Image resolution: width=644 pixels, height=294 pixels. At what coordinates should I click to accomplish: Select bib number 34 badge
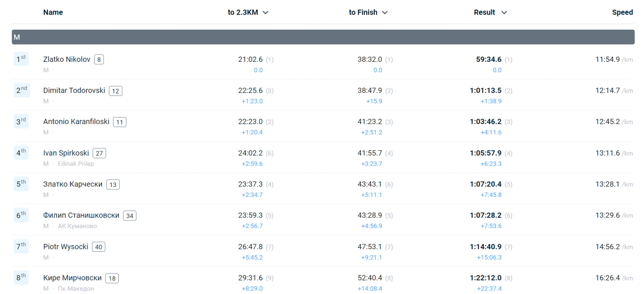(x=130, y=216)
